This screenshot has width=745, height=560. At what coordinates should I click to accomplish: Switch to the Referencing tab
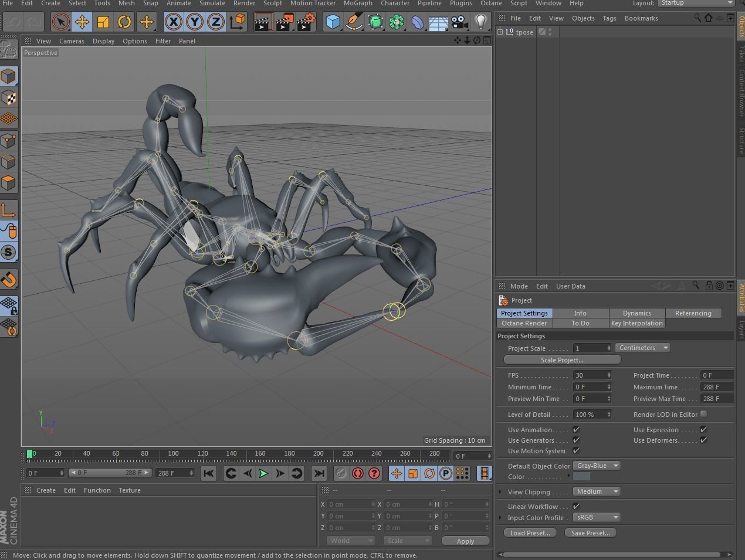(693, 313)
